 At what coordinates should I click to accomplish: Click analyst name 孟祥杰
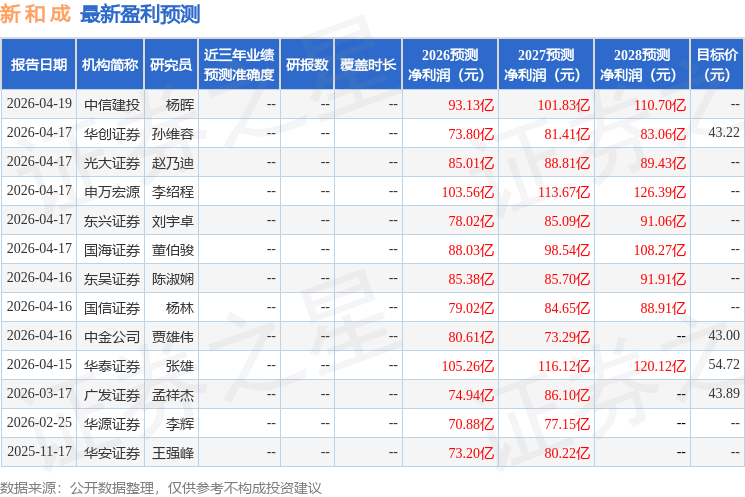(173, 395)
